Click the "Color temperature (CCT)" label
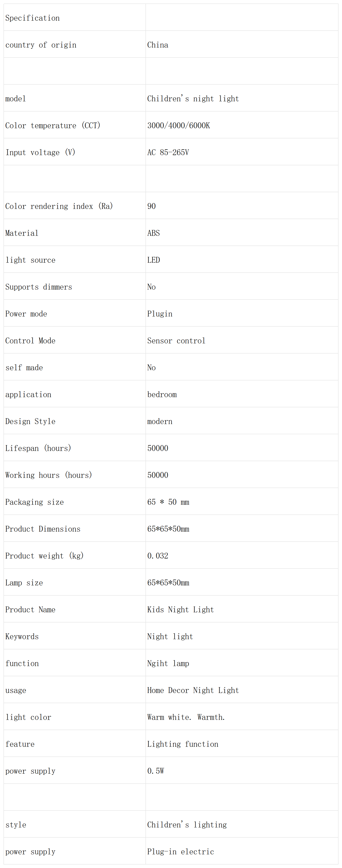The width and height of the screenshot is (342, 868). [53, 125]
